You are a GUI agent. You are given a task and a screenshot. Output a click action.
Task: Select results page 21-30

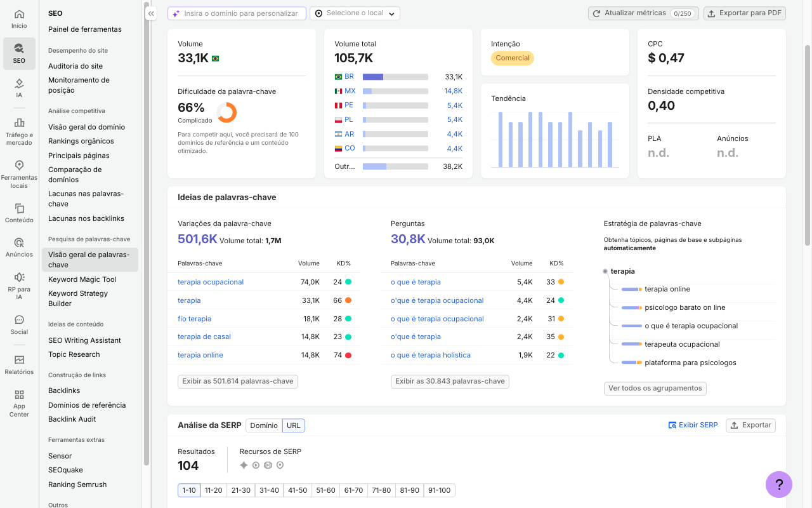pyautogui.click(x=241, y=490)
